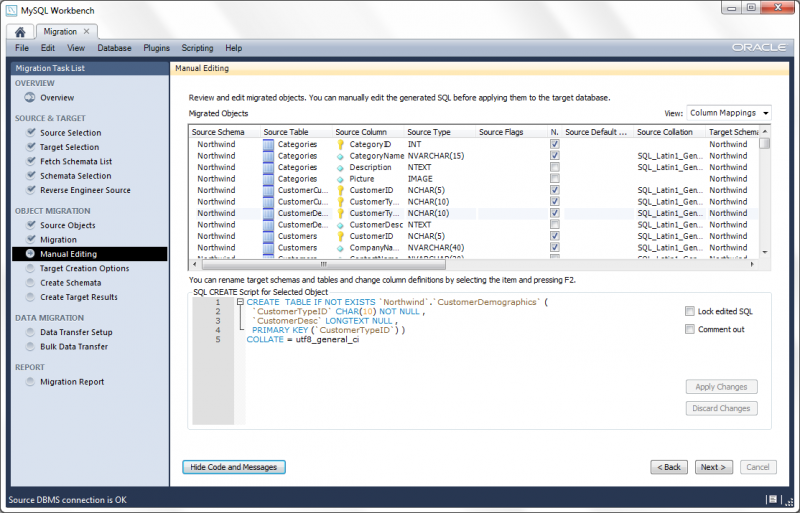Open the View Column Mappings dropdown
This screenshot has width=800, height=513.
728,114
